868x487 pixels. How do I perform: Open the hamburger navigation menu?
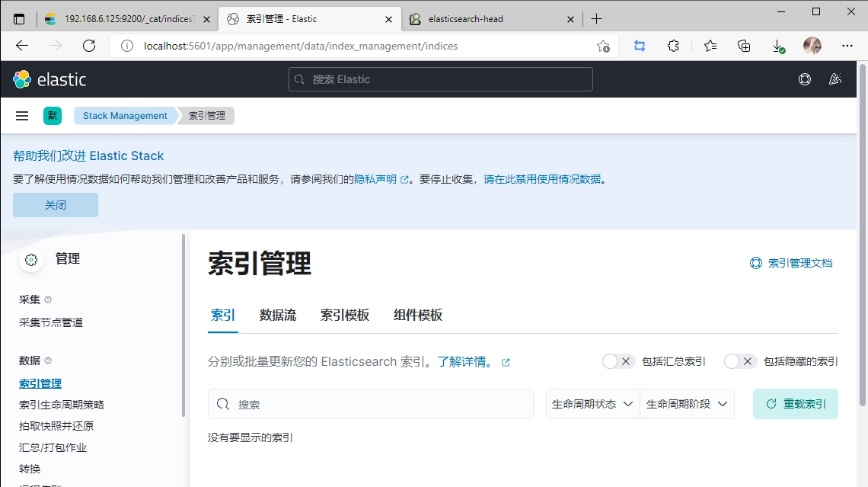point(22,116)
